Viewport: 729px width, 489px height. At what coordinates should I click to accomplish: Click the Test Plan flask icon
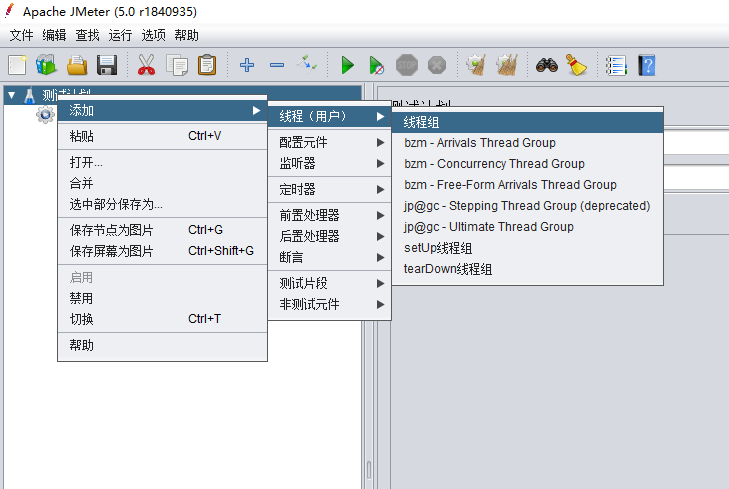click(30, 96)
